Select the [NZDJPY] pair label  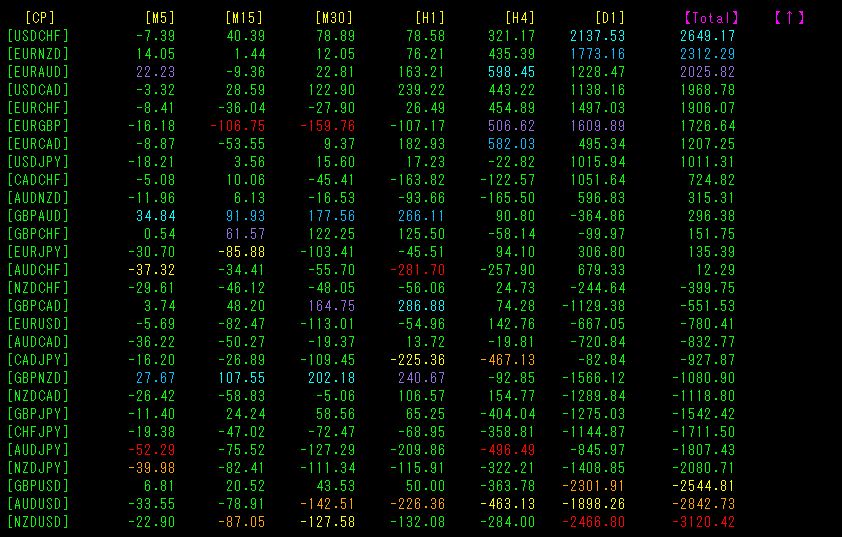(x=38, y=468)
